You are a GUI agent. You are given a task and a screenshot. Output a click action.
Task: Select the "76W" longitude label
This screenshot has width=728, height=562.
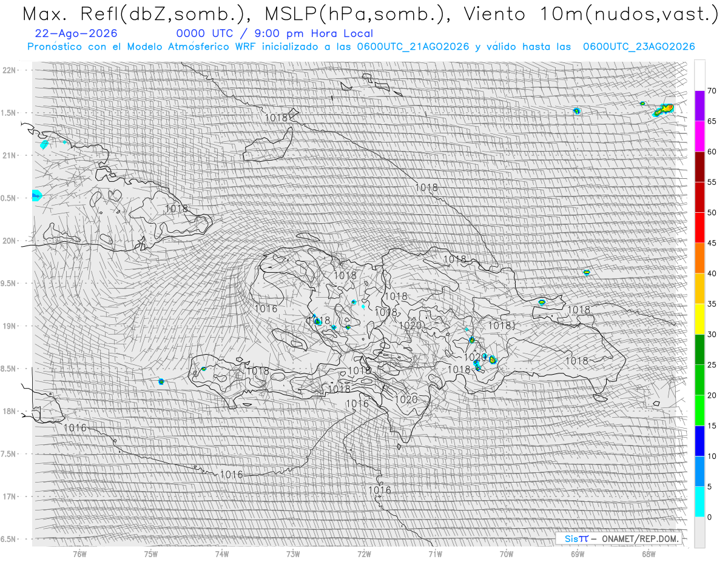[x=79, y=554]
